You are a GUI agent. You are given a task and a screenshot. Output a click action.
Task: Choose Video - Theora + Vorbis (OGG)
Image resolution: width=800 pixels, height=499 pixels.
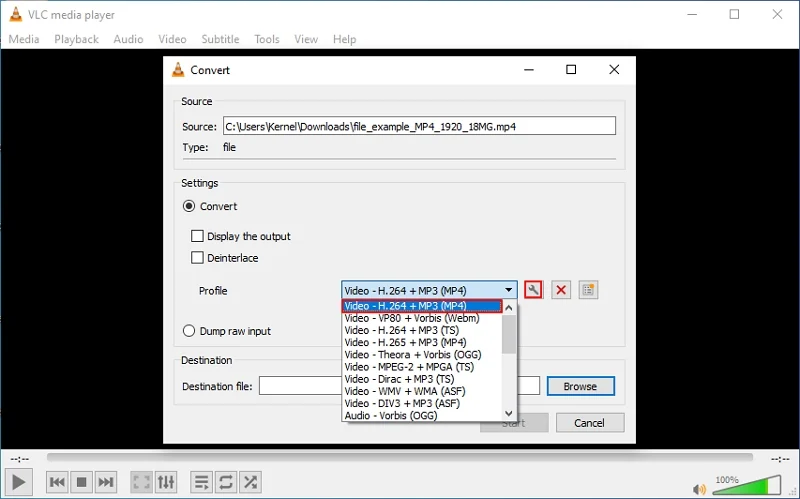pyautogui.click(x=422, y=355)
